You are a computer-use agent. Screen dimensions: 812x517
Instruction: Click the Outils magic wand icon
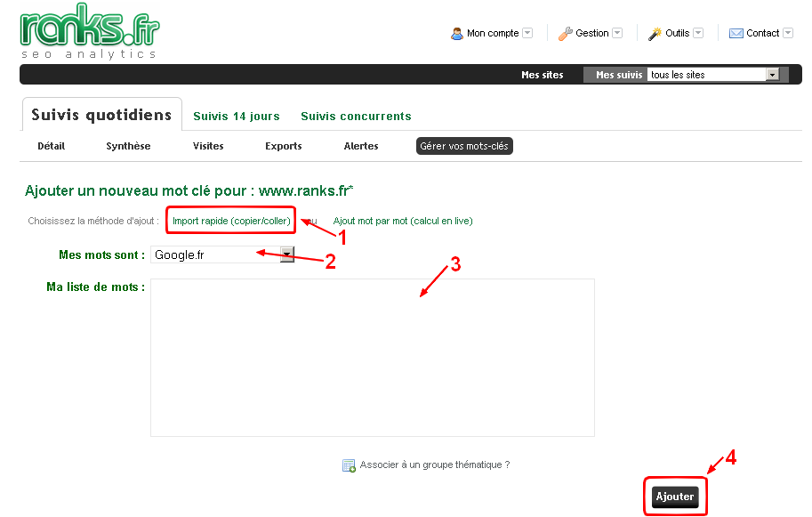pos(655,34)
